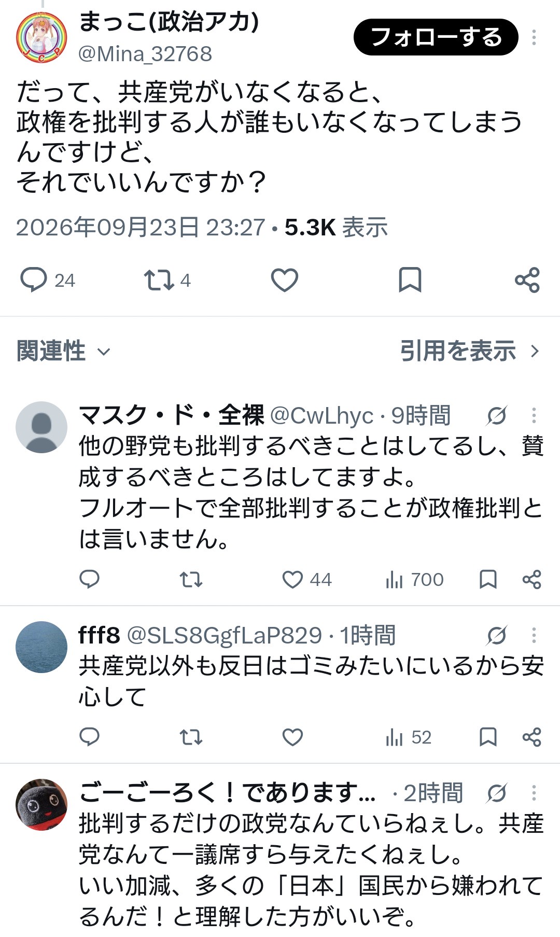Open the @SLS8GgfLaP829 profile link
Viewport: 560px width, 937px height.
225,635
